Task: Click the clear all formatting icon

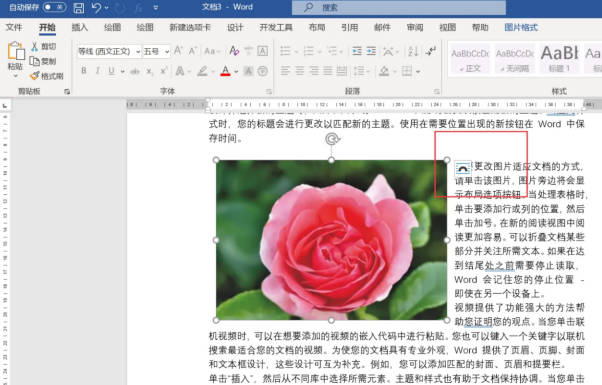Action: pos(234,51)
